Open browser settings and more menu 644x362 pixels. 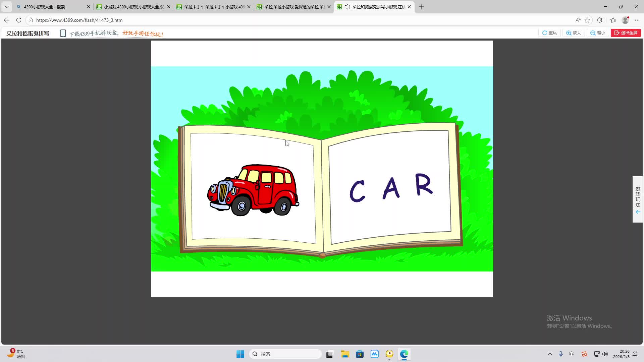click(x=637, y=20)
